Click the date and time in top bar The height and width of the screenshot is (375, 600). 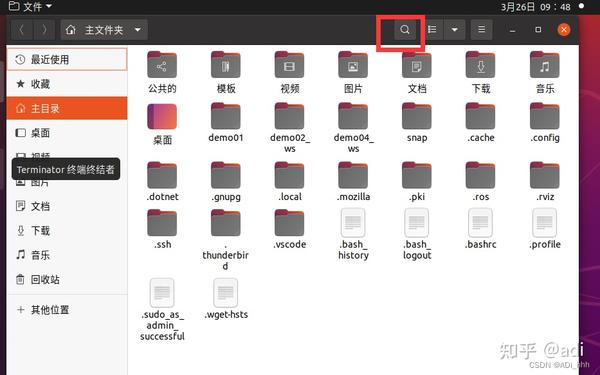tap(536, 7)
